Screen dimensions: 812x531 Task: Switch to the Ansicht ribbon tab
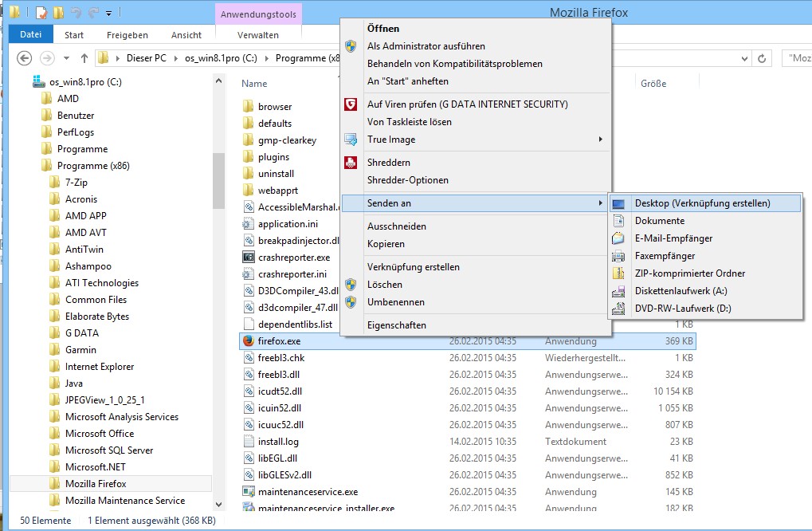click(186, 35)
